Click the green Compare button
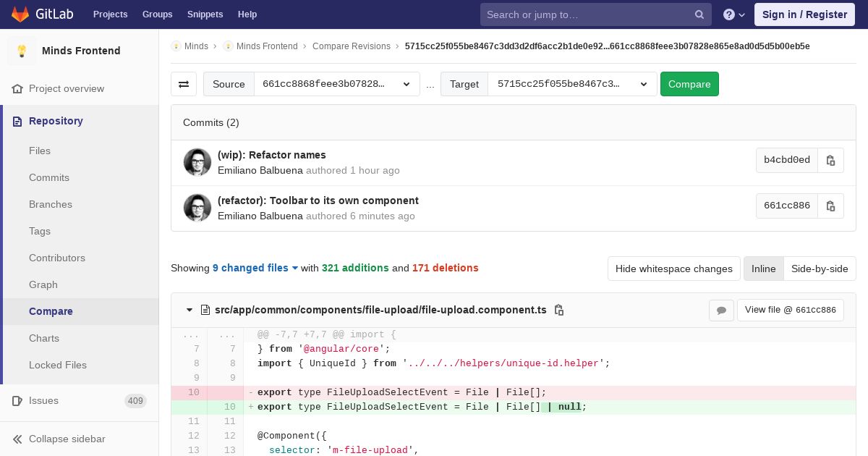 tap(689, 84)
